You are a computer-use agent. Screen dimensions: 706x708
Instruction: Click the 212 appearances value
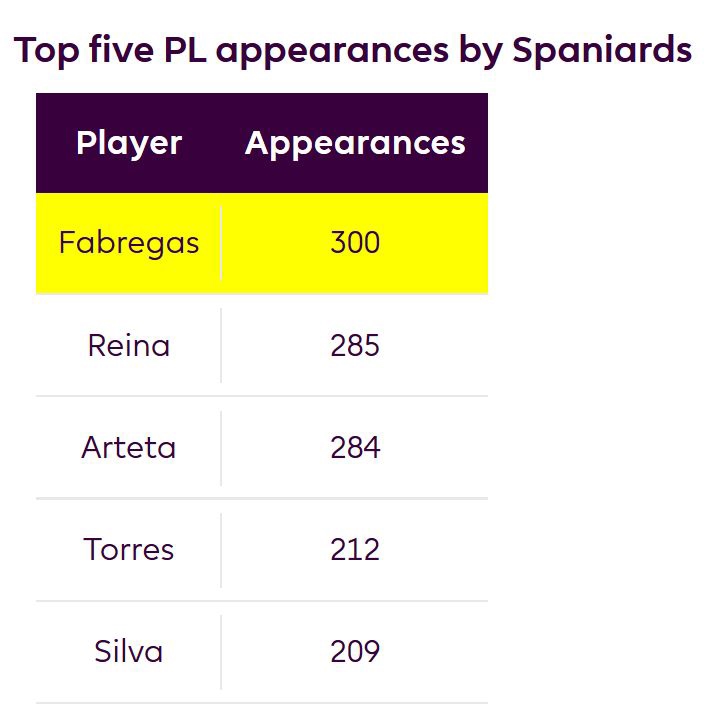pyautogui.click(x=355, y=550)
